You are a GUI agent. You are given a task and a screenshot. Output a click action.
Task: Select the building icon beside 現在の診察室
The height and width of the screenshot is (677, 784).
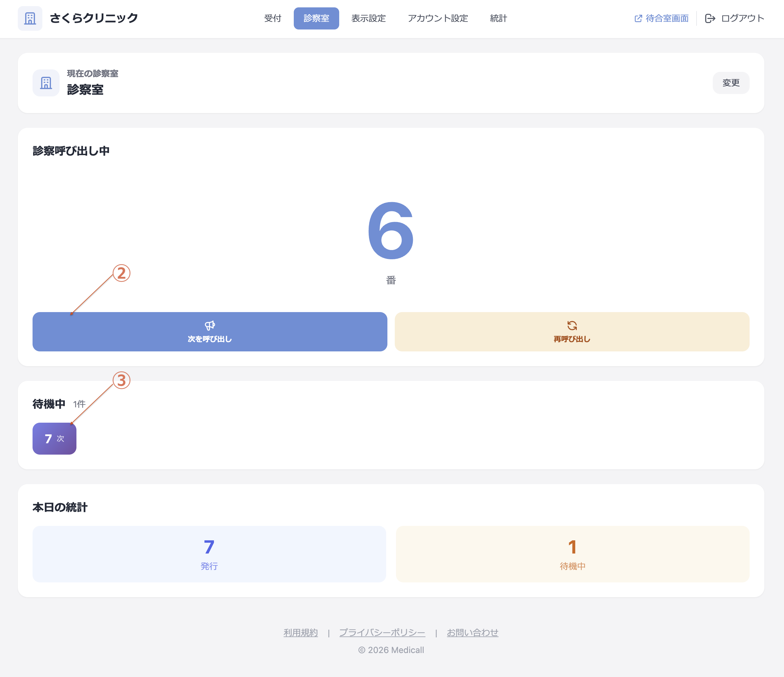pyautogui.click(x=46, y=83)
